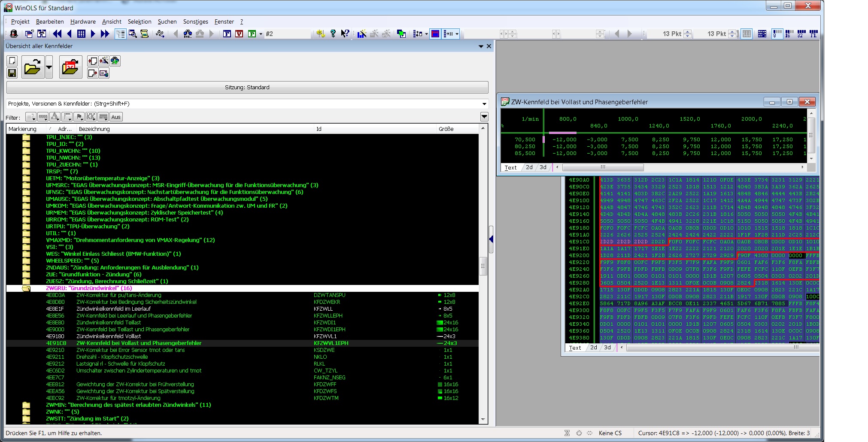
Task: Create a new project with blank page icon
Action: tap(12, 61)
